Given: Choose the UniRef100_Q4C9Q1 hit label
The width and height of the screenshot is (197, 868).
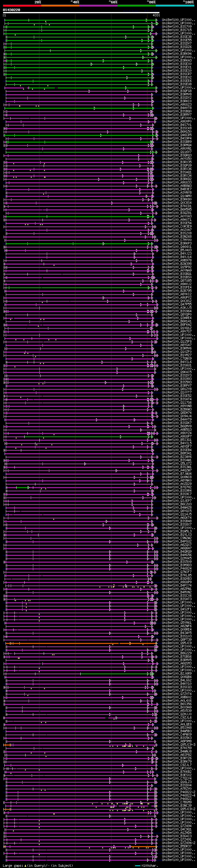Looking at the screenshot, I should click(x=177, y=829).
